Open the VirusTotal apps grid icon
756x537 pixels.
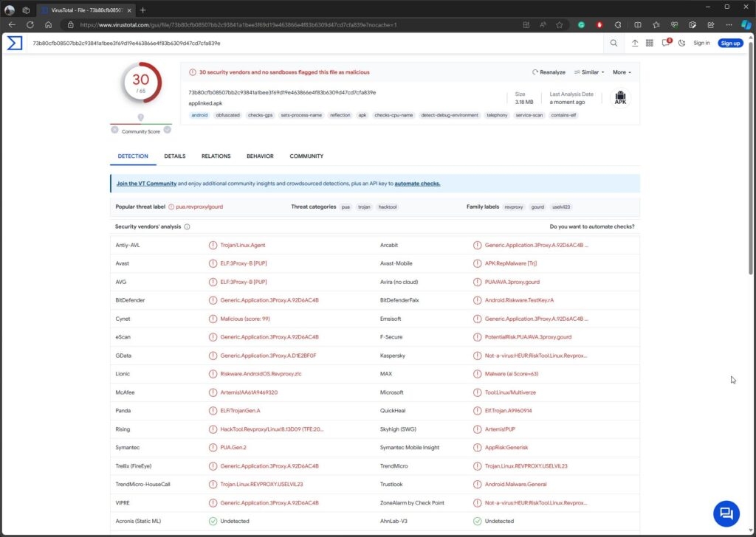click(x=650, y=43)
